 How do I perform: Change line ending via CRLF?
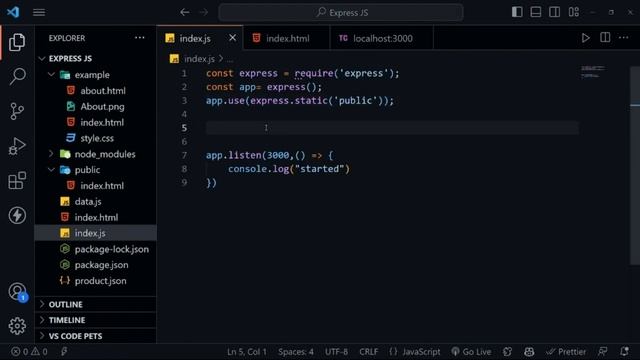tap(368, 351)
